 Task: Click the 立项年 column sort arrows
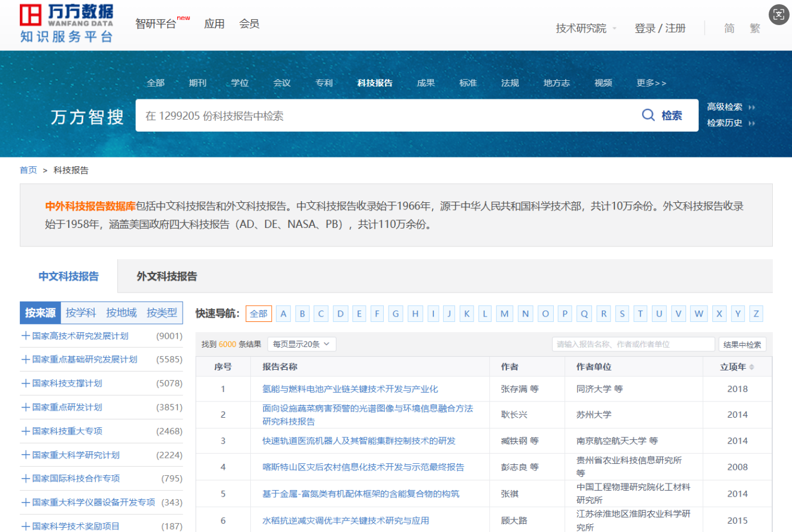(752, 367)
